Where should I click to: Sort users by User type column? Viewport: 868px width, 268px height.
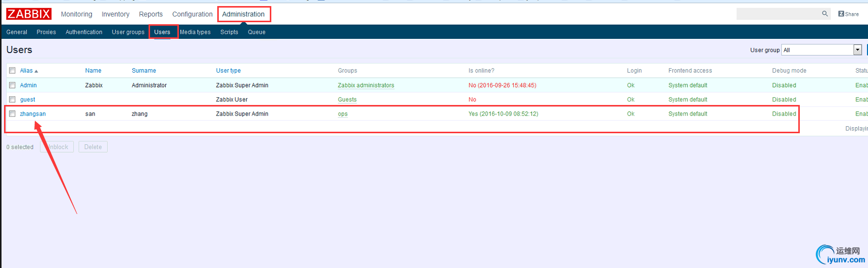click(228, 71)
